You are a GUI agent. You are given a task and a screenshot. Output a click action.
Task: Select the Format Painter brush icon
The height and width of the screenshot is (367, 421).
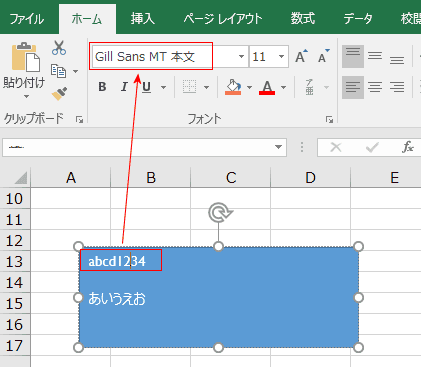click(59, 94)
